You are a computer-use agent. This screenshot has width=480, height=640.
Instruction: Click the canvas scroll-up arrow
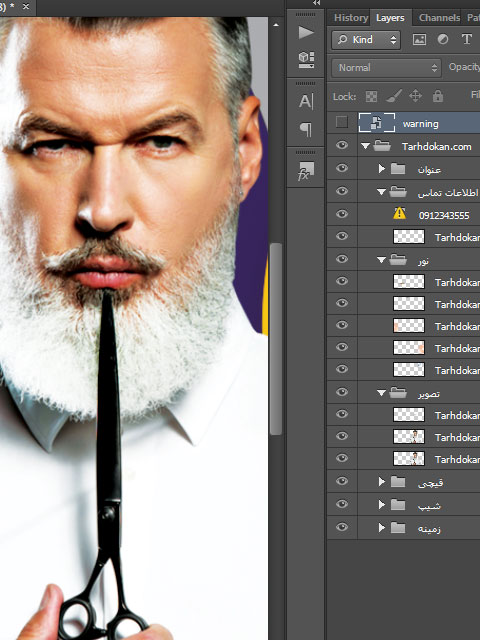276,25
